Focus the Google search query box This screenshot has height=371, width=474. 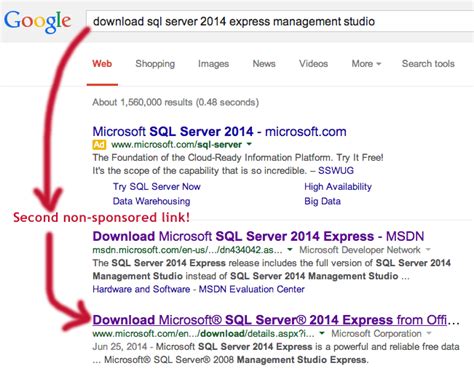(280, 22)
